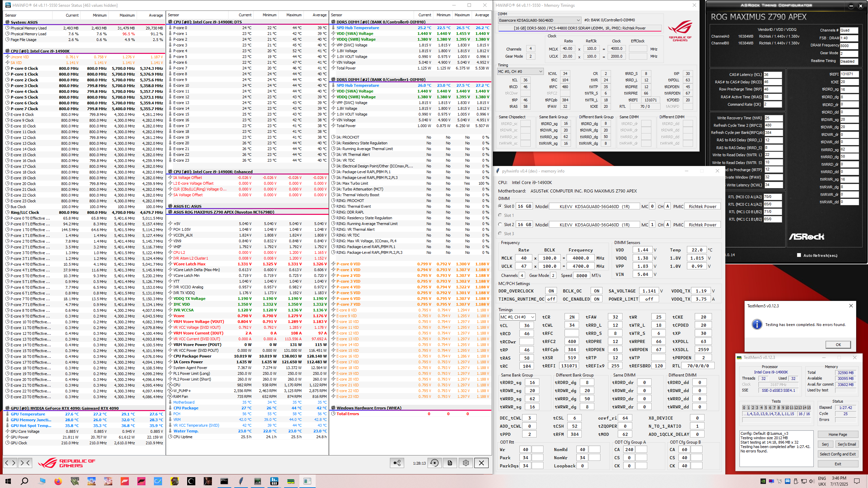Click the Sensor column header in left pane
This screenshot has width=868, height=488.
28,15
